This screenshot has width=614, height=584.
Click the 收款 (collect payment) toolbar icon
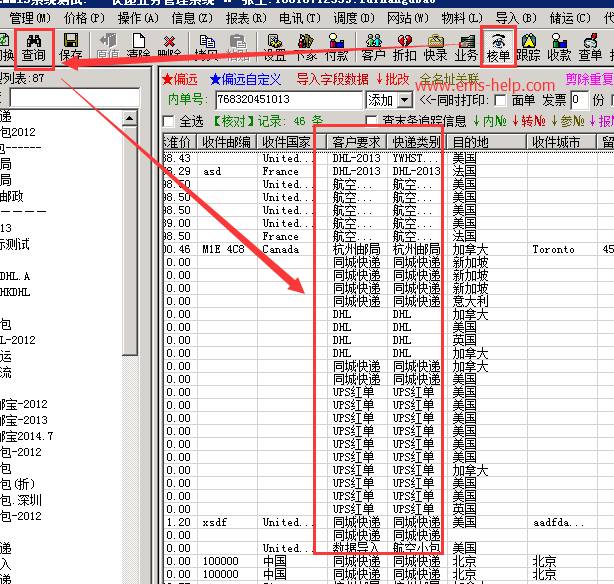tap(559, 48)
